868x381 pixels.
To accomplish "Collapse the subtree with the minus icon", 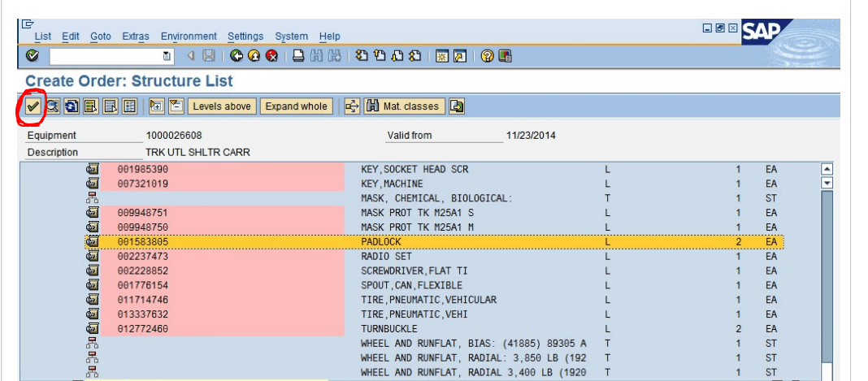I will click(176, 106).
